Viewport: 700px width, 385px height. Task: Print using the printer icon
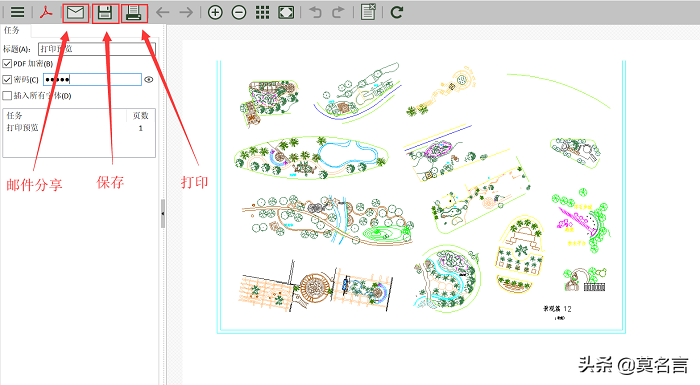tap(133, 13)
